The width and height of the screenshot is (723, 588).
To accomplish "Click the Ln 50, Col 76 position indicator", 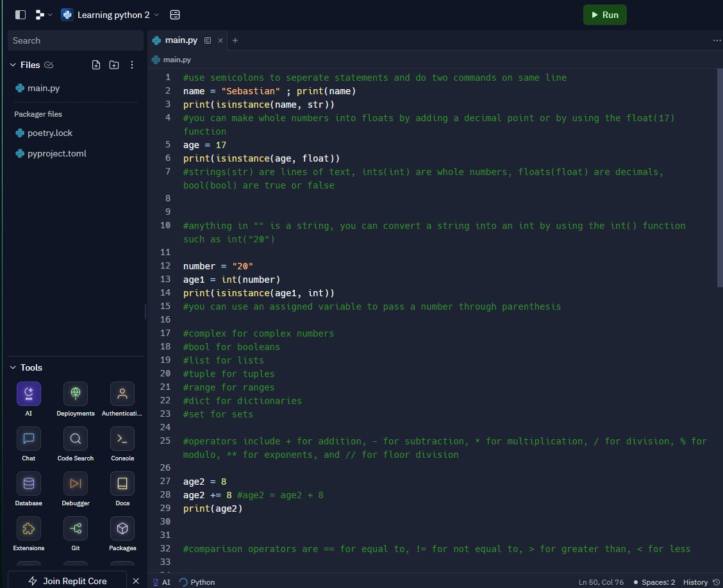I will pyautogui.click(x=601, y=582).
